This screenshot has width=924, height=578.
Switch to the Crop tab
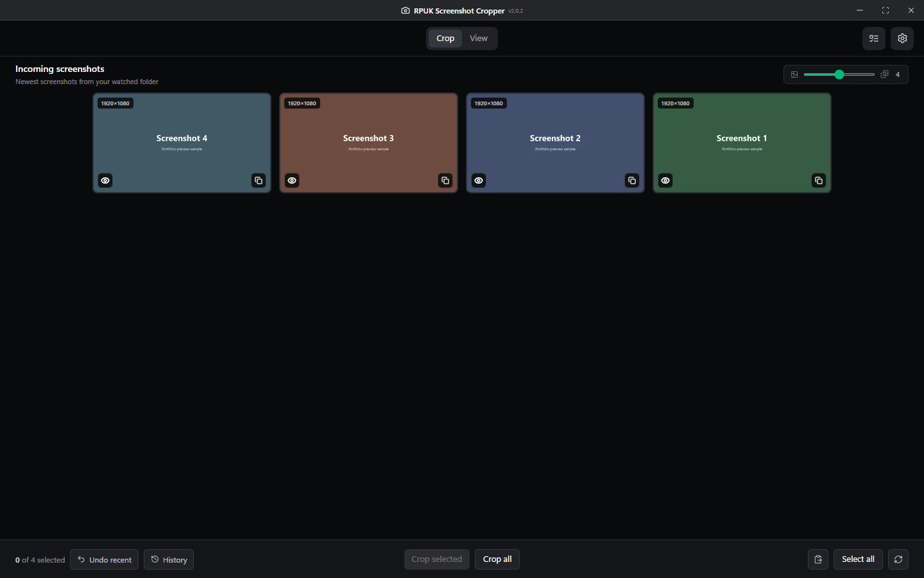[445, 39]
